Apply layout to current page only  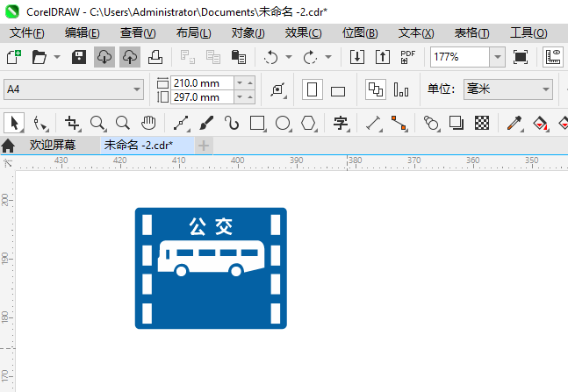(x=401, y=89)
